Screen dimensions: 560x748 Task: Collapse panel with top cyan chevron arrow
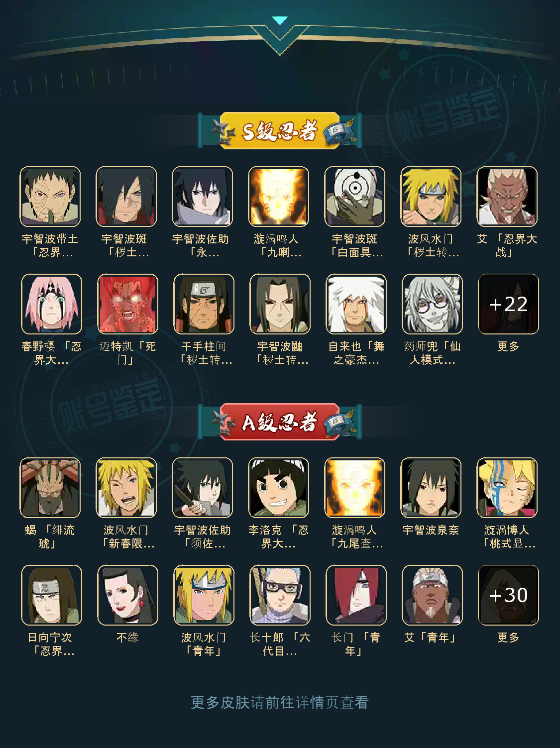(x=280, y=21)
